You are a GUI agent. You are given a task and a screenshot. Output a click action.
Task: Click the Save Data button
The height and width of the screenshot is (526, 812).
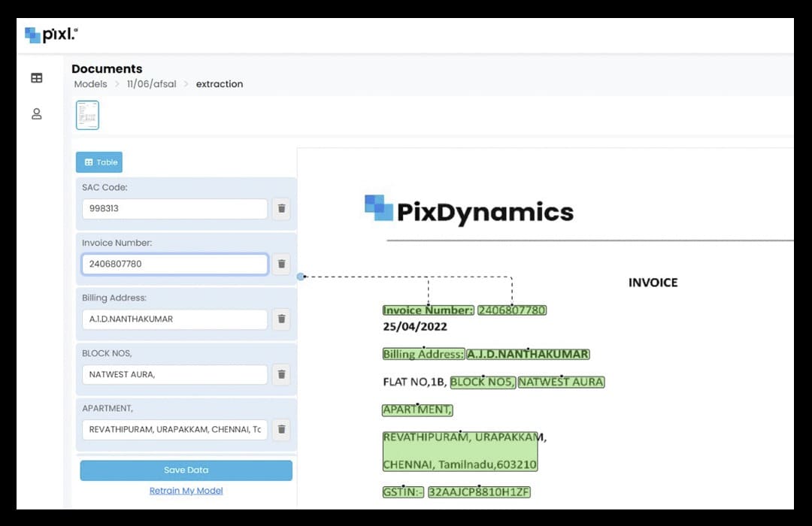pyautogui.click(x=186, y=470)
